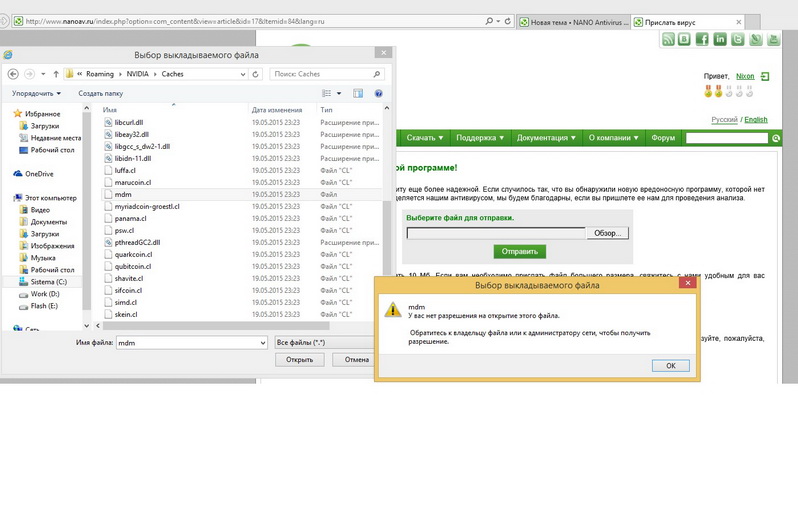Toggle the preview pane icon
This screenshot has width=798, height=521.
358,93
